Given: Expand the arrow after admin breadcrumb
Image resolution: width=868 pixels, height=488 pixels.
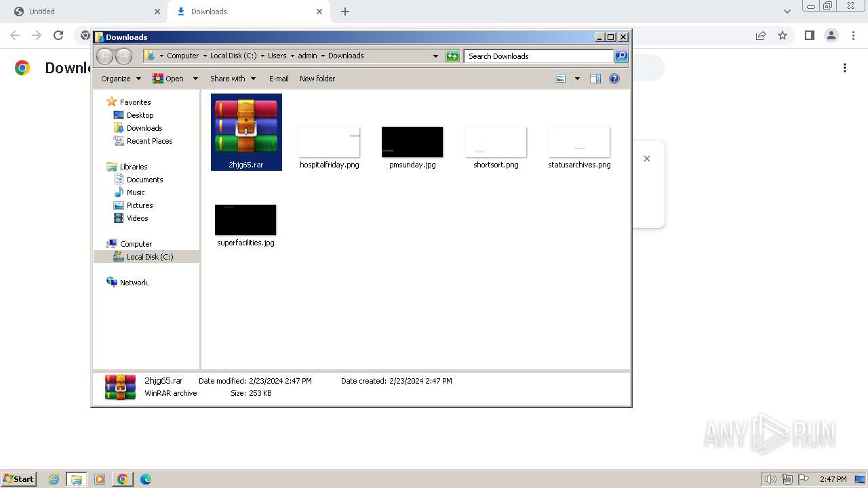Looking at the screenshot, I should tap(323, 56).
